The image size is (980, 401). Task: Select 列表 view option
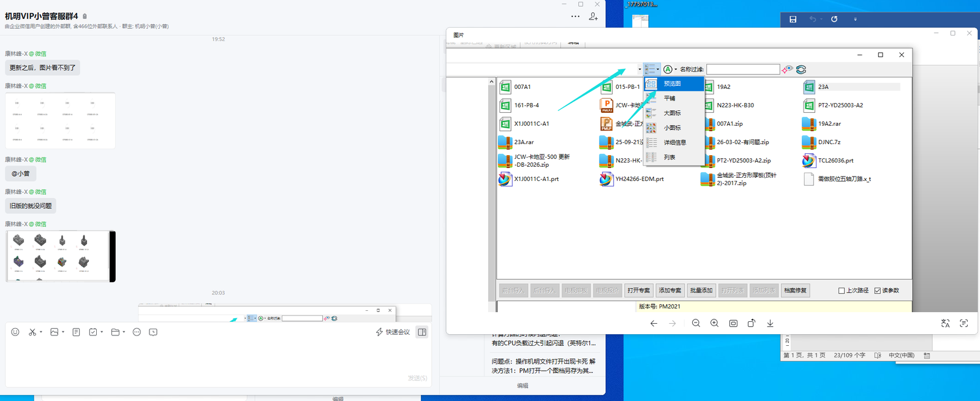click(673, 157)
